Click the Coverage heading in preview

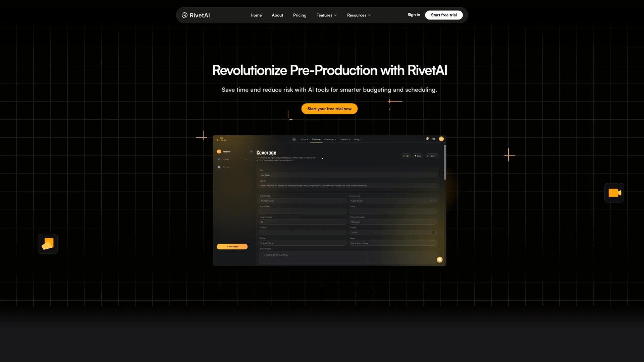[x=266, y=153]
